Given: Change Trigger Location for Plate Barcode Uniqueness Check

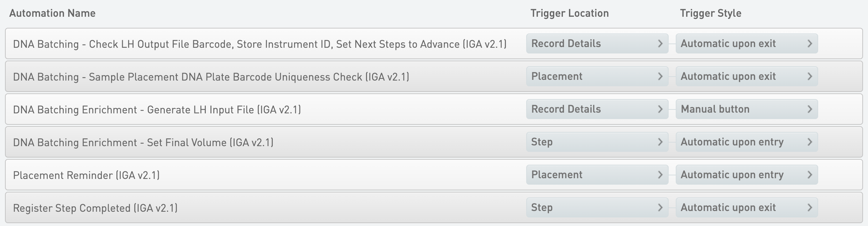Looking at the screenshot, I should pos(597,76).
